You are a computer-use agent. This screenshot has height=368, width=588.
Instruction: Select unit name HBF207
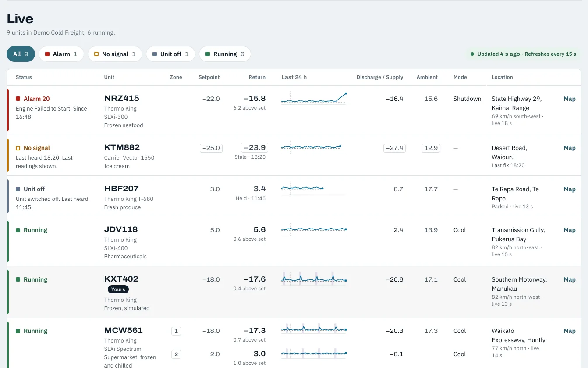121,189
